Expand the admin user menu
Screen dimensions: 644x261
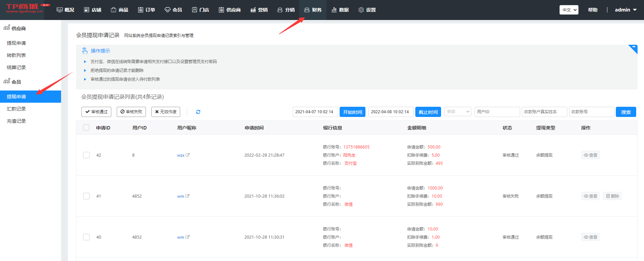tap(625, 10)
